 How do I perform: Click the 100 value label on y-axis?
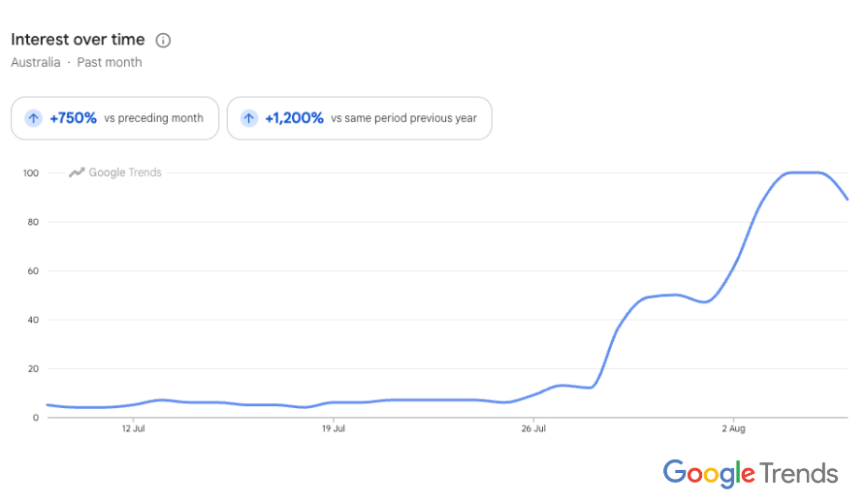tap(31, 173)
